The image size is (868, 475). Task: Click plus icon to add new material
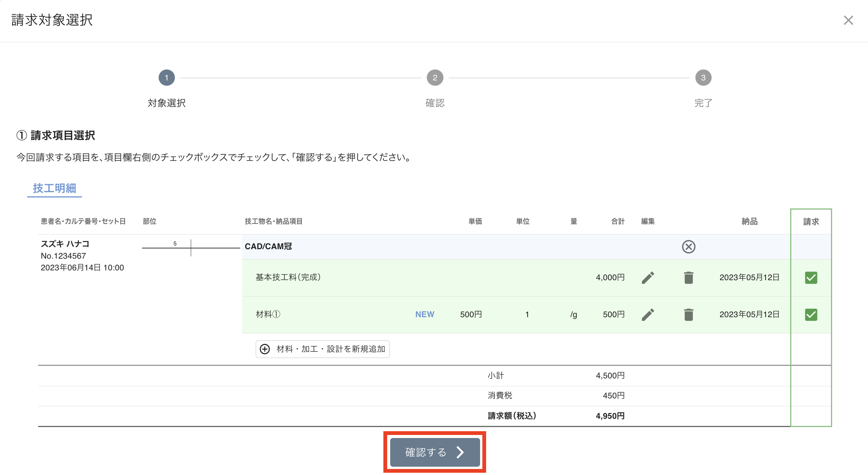(x=265, y=349)
